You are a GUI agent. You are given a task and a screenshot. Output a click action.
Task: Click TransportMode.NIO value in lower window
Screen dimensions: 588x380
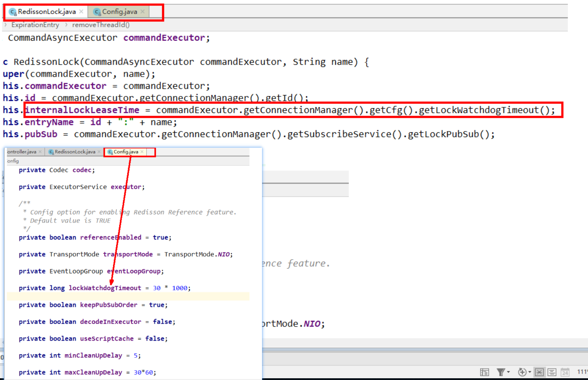(198, 254)
